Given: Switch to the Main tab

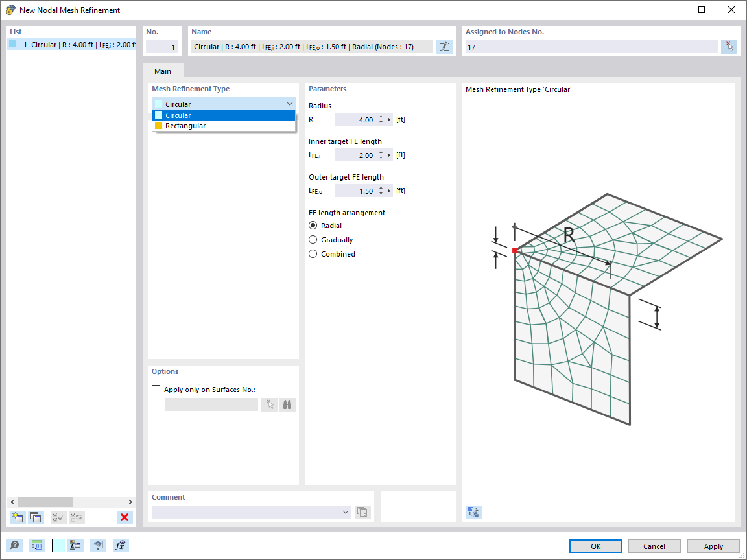Looking at the screenshot, I should coord(162,71).
